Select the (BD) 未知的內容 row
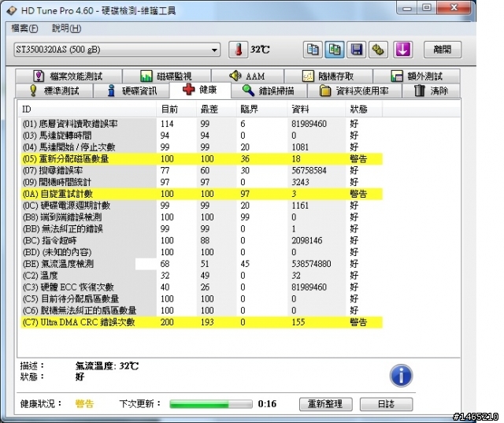The image size is (504, 423). [x=202, y=252]
